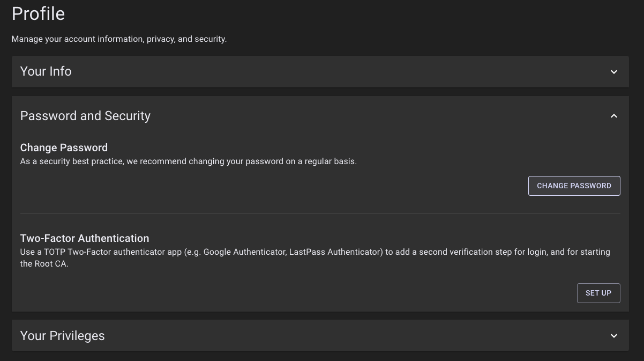
Task: Expand the Your Info chevron arrow
Action: point(614,72)
